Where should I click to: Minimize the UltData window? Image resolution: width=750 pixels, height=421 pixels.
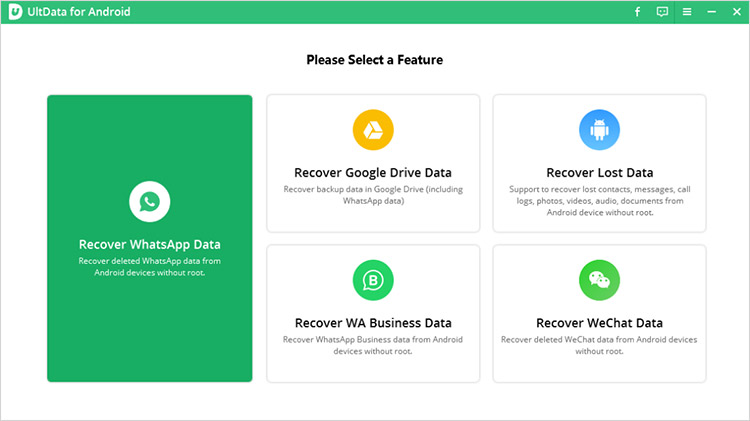711,12
